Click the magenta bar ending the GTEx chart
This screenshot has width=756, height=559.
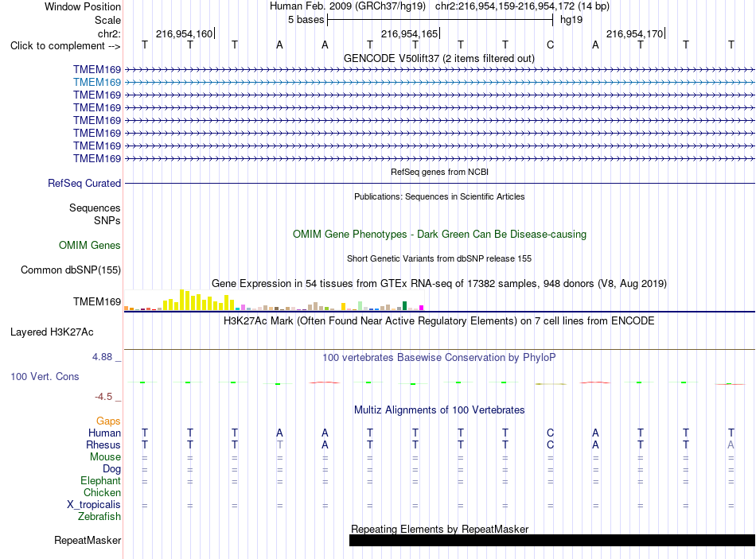[x=422, y=308]
